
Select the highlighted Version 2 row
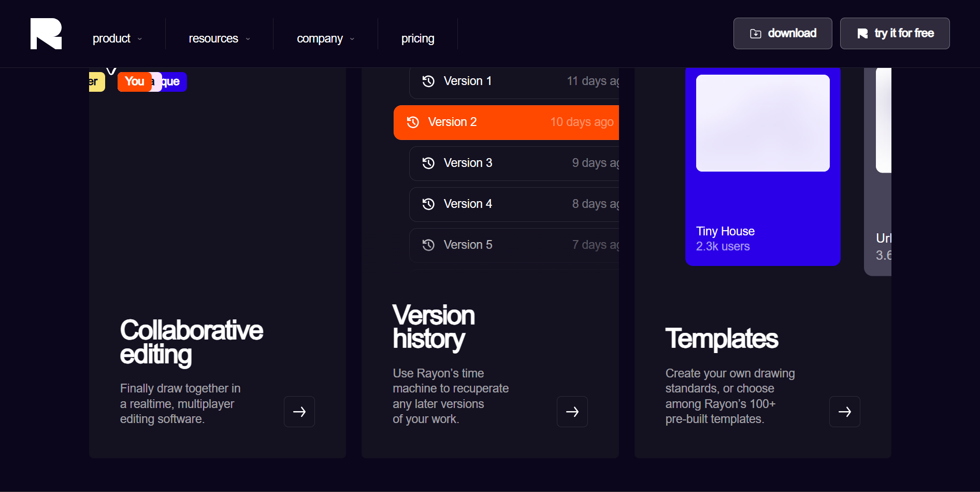(x=506, y=122)
